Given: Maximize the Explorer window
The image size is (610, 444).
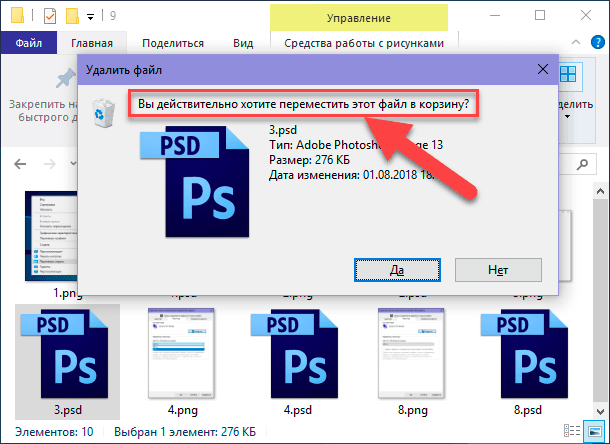Looking at the screenshot, I should [540, 15].
